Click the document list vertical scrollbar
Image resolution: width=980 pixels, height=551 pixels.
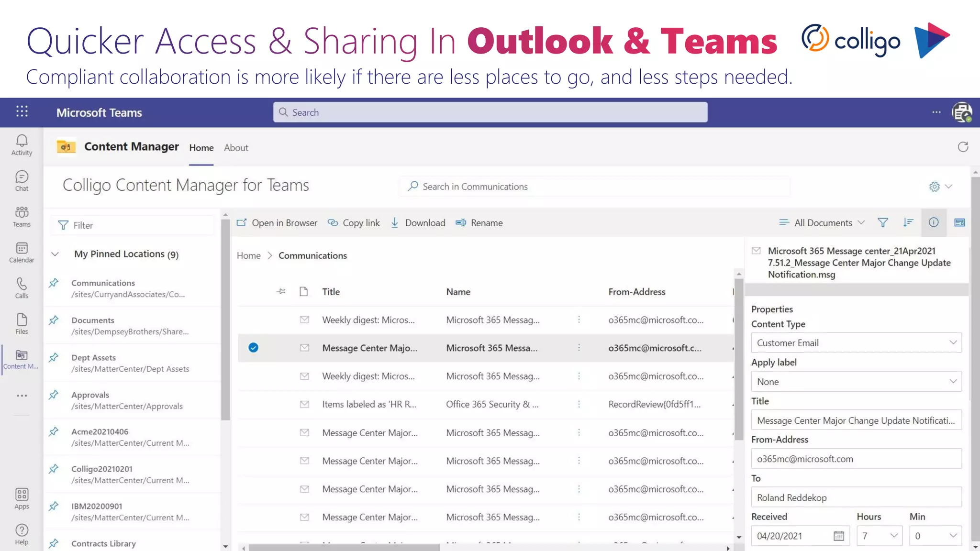tap(739, 359)
